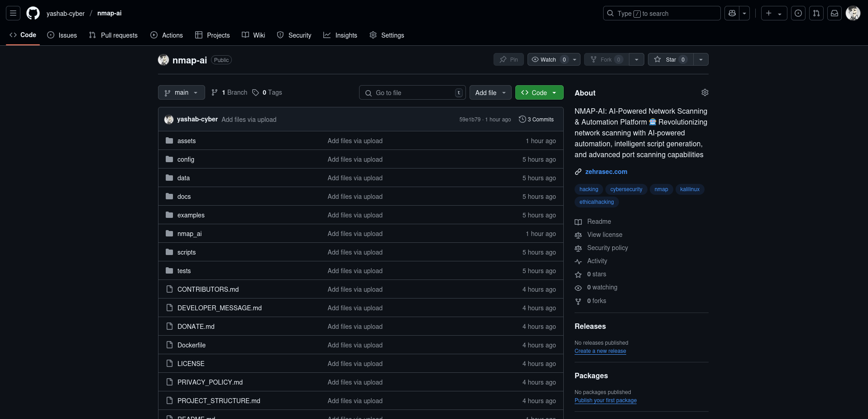Open pull requests icon in top bar
This screenshot has width=868, height=419.
[x=816, y=14]
